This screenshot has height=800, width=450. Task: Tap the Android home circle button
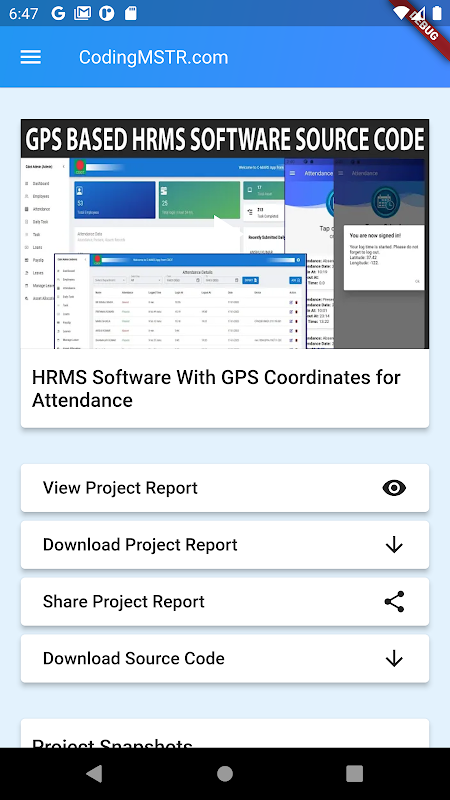pyautogui.click(x=224, y=773)
